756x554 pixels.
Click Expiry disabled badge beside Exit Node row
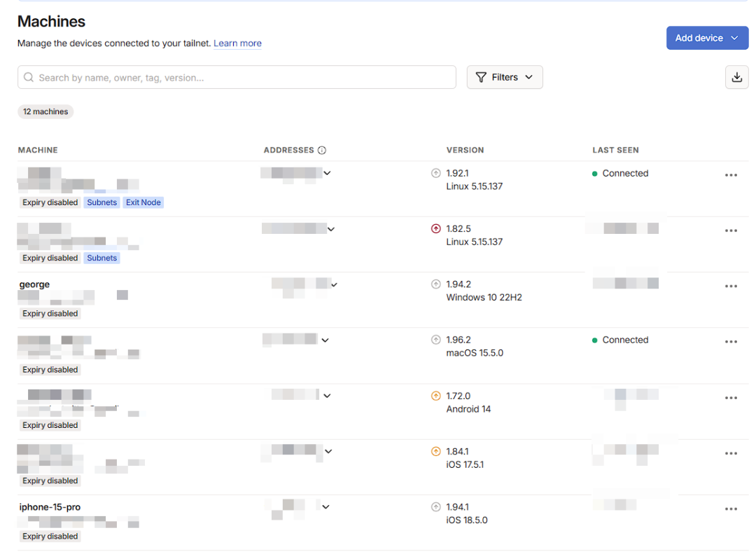(x=50, y=202)
